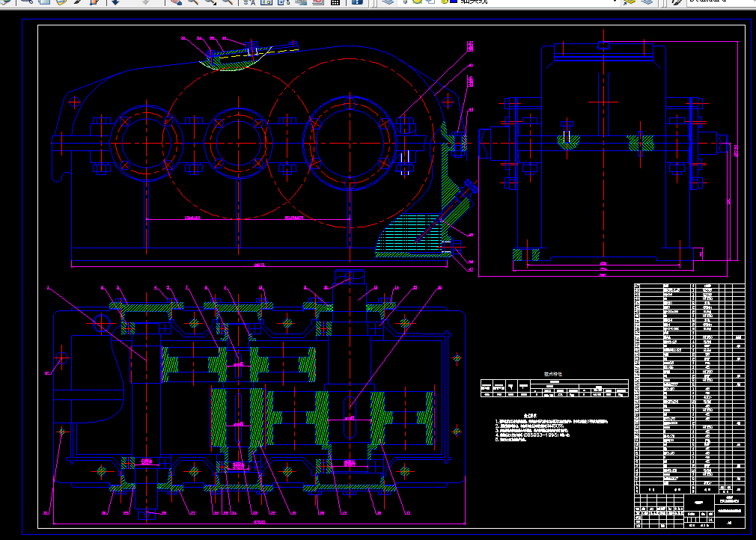
Task: Open the Properties palette icon
Action: tap(249, 1)
